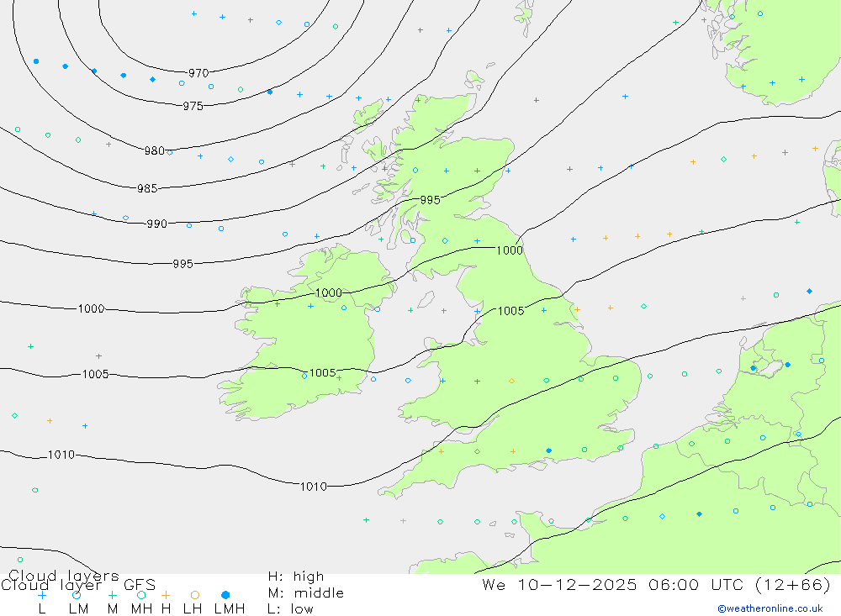Click the 1005 isobar label over southern Ireland
This screenshot has width=841, height=616.
[x=323, y=372]
